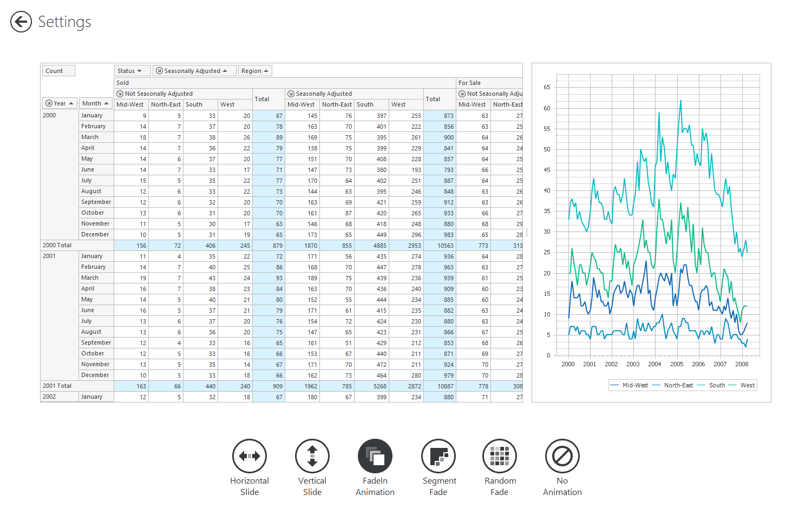Viewport: 812px width, 515px height.
Task: Select the No Animation icon
Action: click(562, 456)
